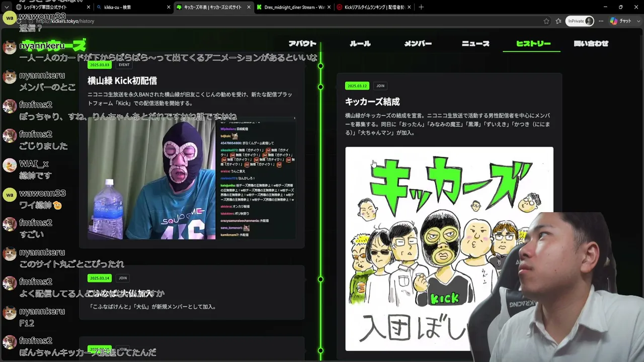Viewport: 644px width, 362px height.
Task: Open the Dres_midnight_diner Stream tab
Action: [x=293, y=7]
